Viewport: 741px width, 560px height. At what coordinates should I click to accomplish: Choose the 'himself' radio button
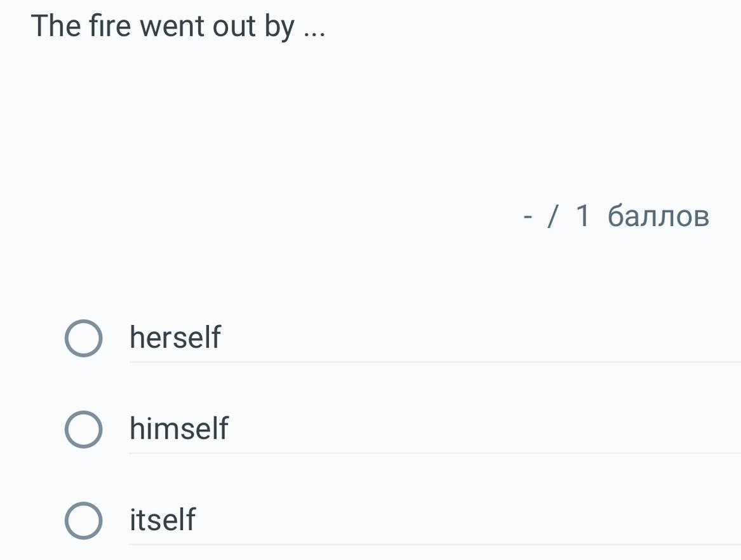83,430
